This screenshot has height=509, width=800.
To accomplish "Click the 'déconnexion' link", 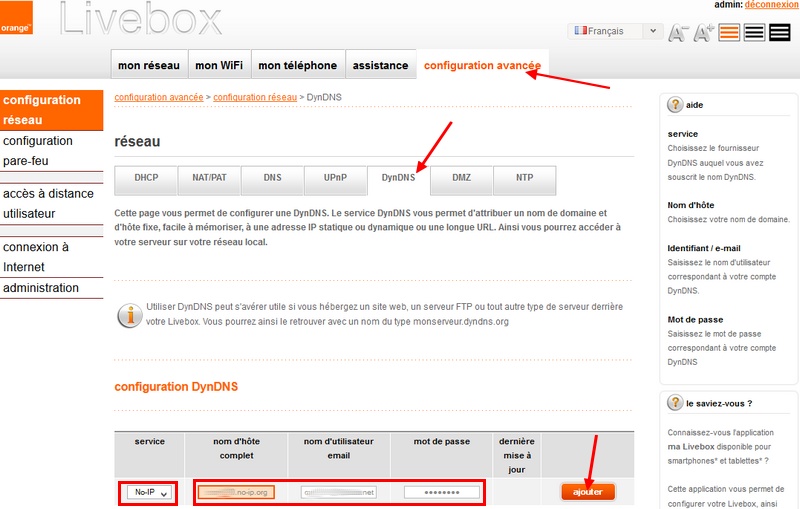I will 771,6.
